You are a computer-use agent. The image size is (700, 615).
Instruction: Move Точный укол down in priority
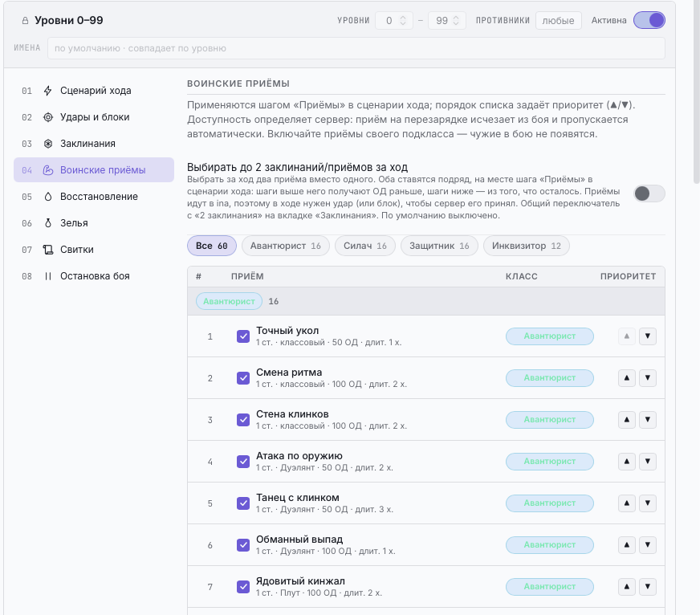click(648, 336)
